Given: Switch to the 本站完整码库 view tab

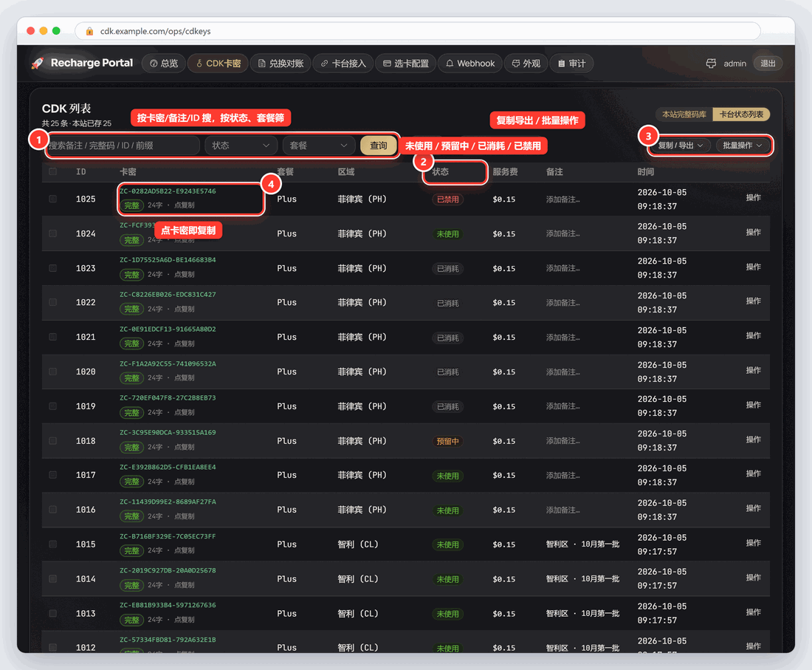Looking at the screenshot, I should pos(684,114).
